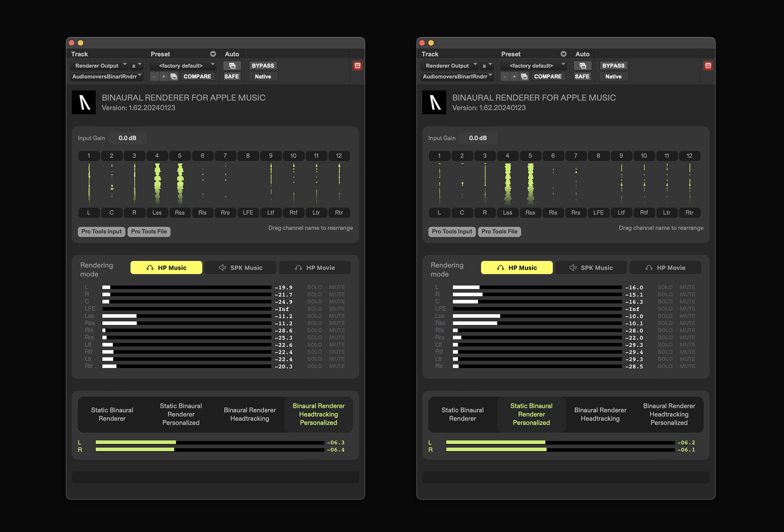Toggle BYPASS in the right plugin window

click(x=614, y=66)
